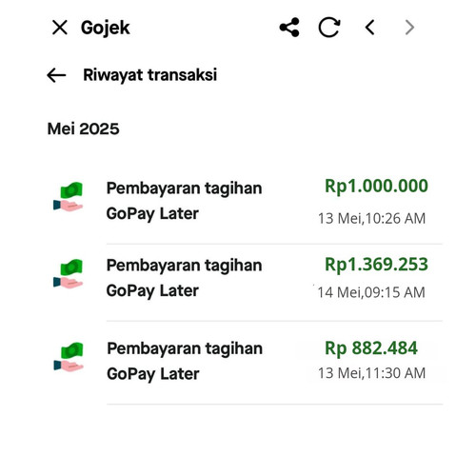The image size is (476, 476).
Task: Open the 13 Mei 11:30 AM transaction title
Action: 185,361
